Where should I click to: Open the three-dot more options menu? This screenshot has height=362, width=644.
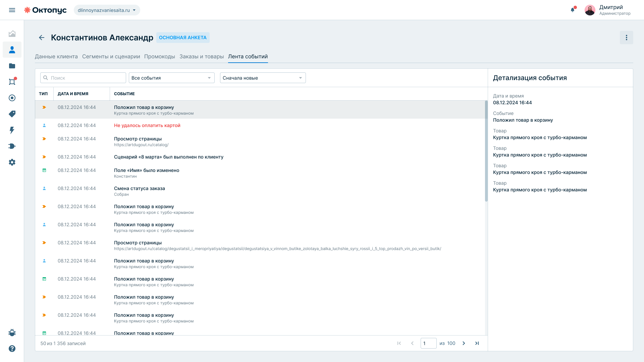click(626, 38)
